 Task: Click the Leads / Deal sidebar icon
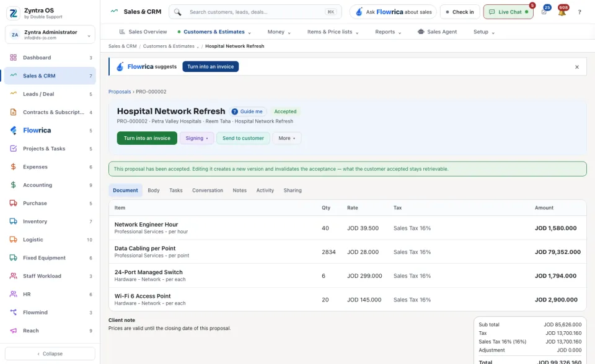(13, 93)
